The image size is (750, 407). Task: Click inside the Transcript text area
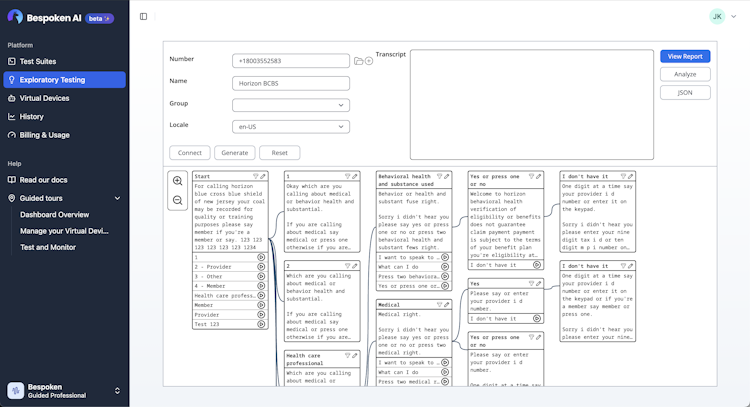pos(531,105)
